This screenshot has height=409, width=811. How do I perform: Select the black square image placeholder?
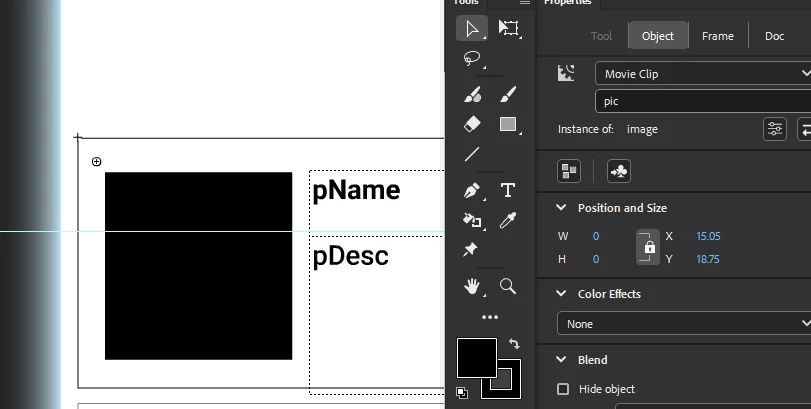[x=199, y=266]
